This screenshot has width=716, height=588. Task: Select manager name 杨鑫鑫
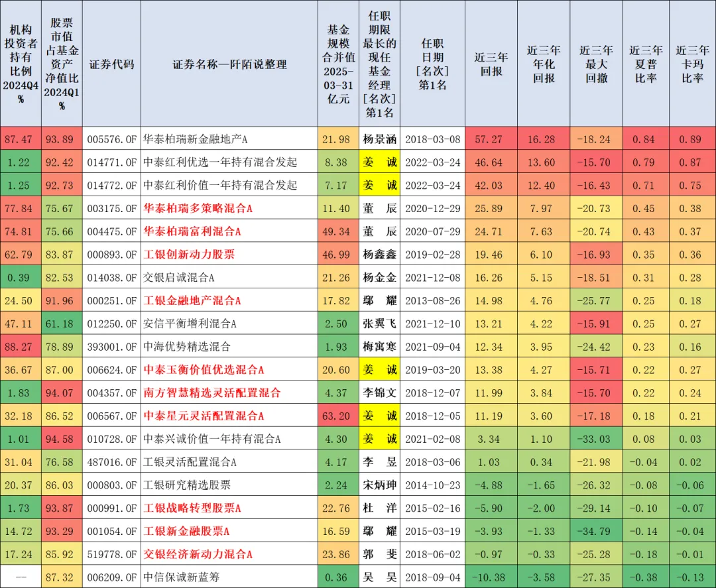379,255
